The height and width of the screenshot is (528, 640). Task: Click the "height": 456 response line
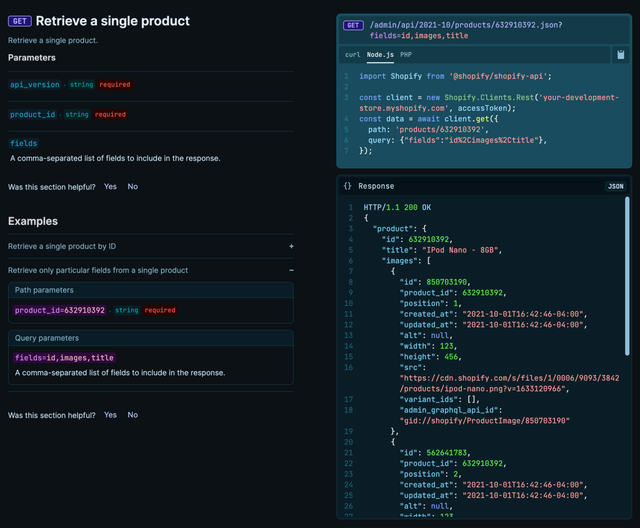click(430, 357)
